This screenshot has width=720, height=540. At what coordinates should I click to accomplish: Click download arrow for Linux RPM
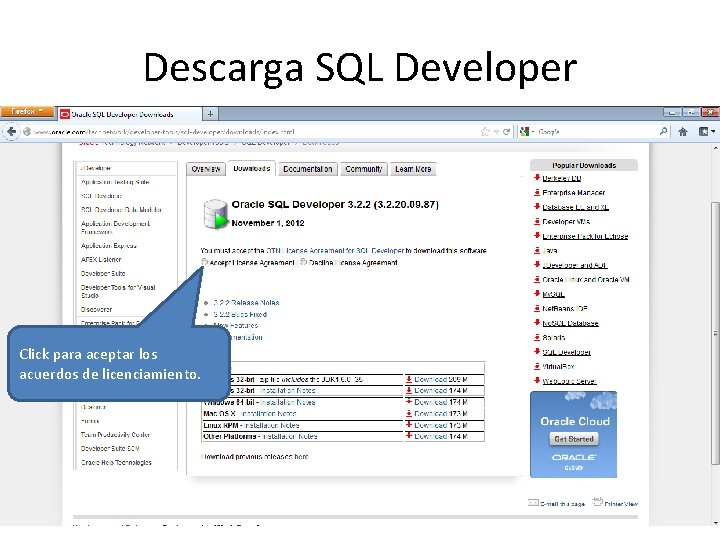(409, 425)
